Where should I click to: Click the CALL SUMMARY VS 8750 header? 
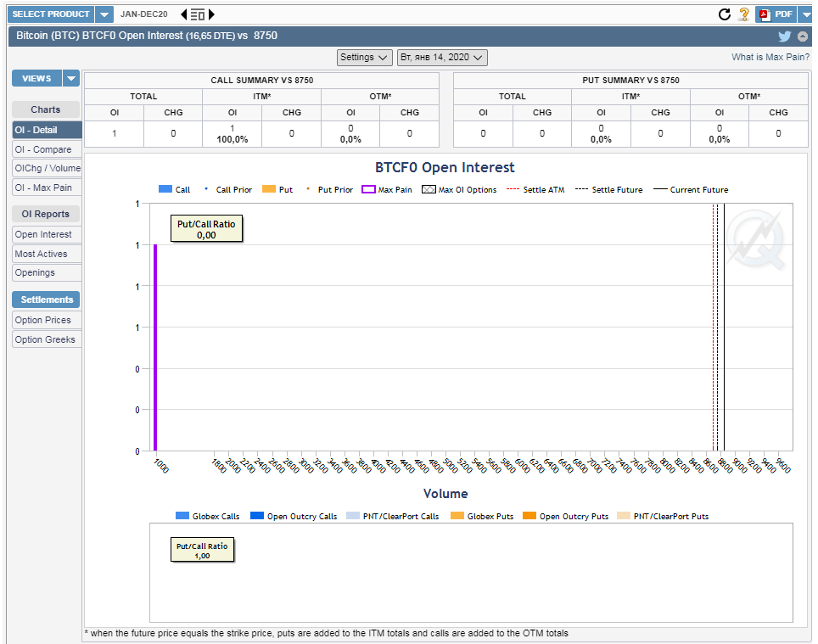[262, 81]
